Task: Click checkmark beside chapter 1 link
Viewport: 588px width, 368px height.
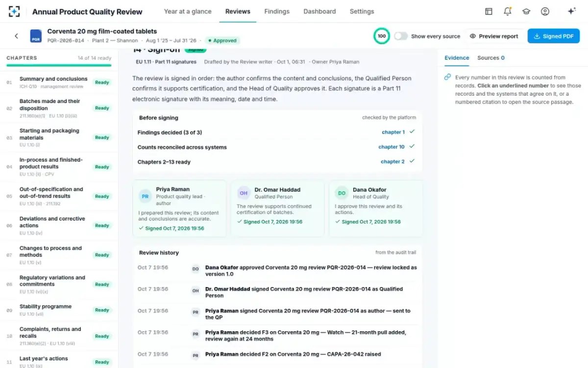Action: point(412,132)
